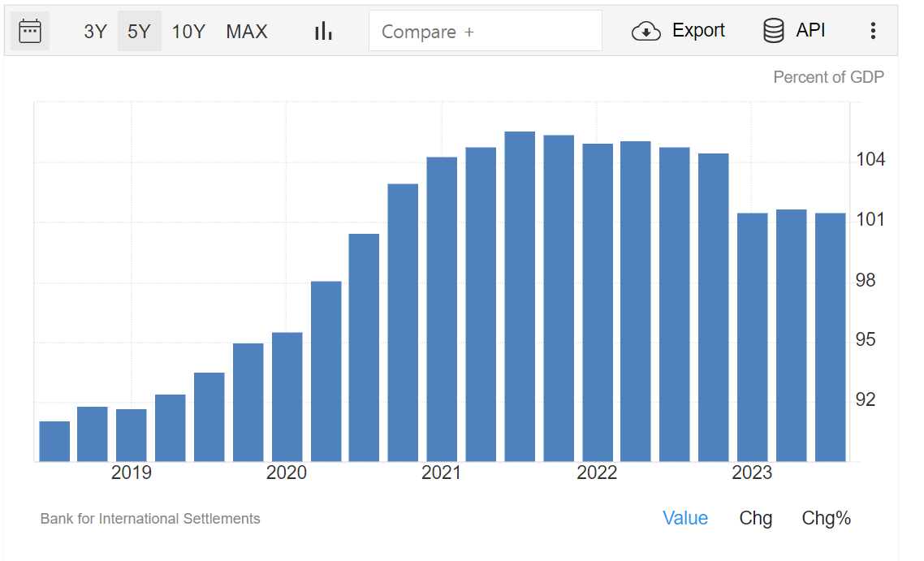Switch to the MAX time range

click(x=246, y=31)
